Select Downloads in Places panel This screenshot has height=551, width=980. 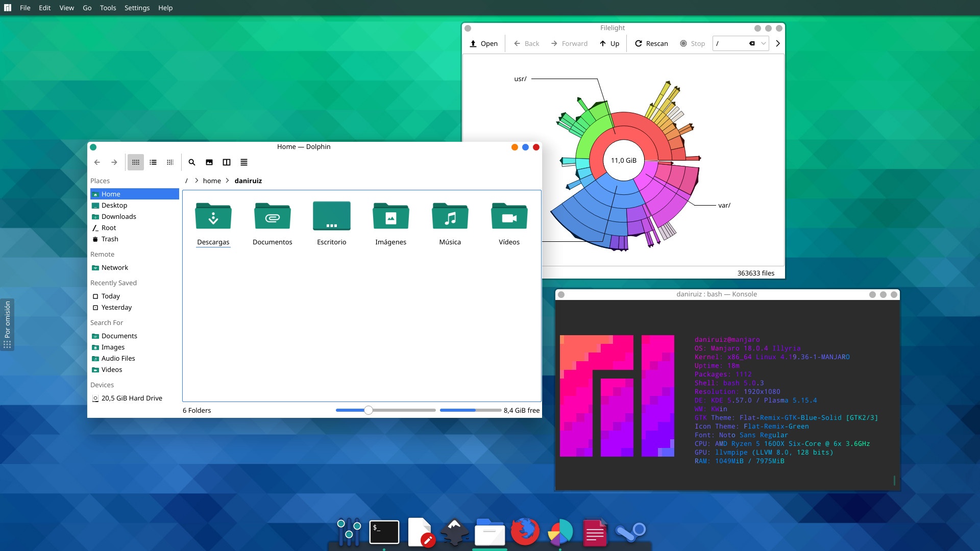click(x=135, y=216)
